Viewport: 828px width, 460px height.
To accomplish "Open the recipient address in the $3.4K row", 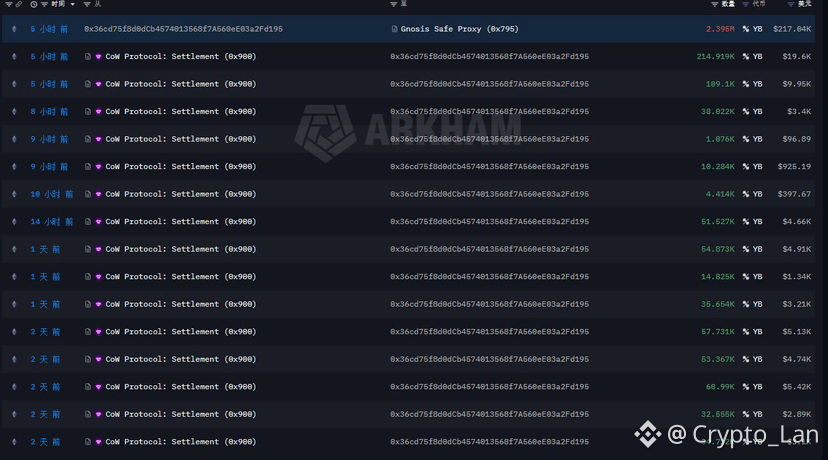I will tap(490, 111).
